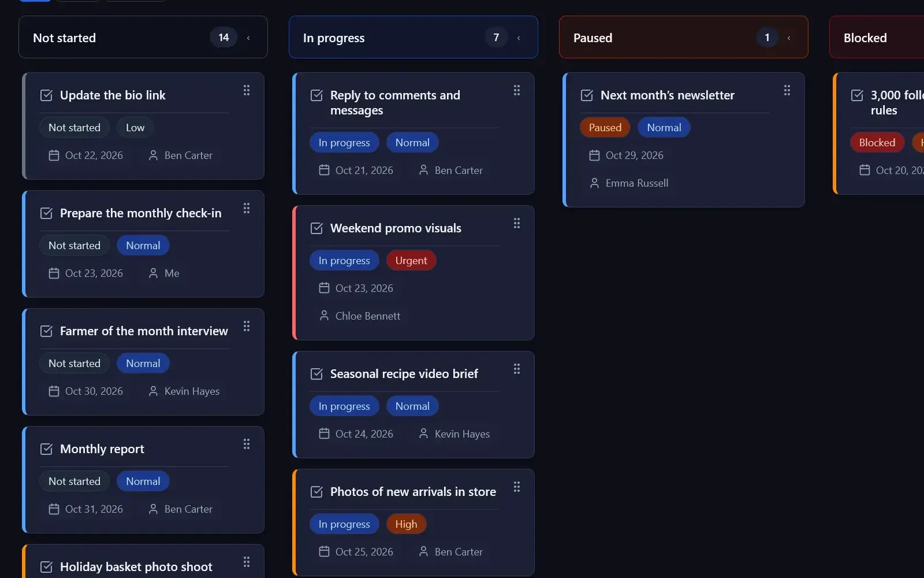Image resolution: width=924 pixels, height=578 pixels.
Task: Check off Monthly report task
Action: coord(46,449)
